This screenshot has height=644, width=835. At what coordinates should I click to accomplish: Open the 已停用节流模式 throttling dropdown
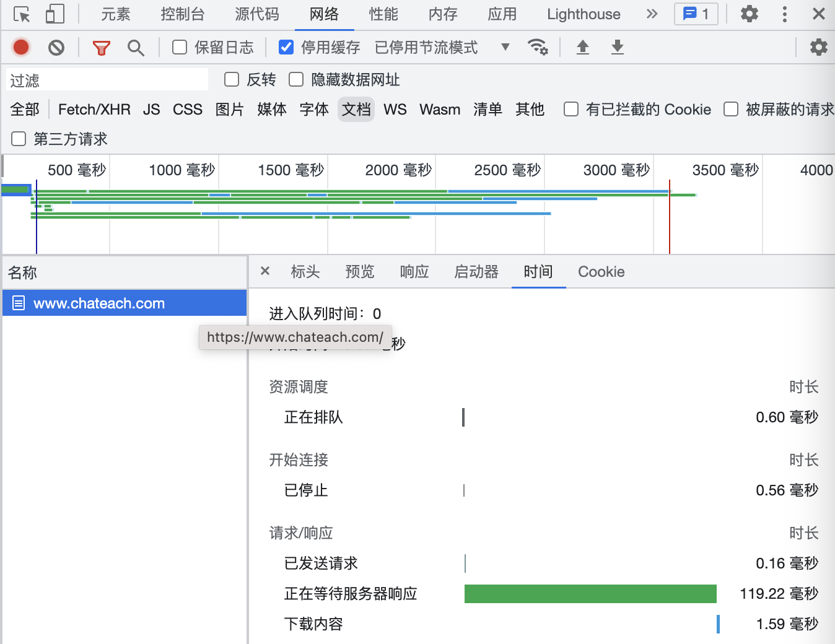pos(442,47)
